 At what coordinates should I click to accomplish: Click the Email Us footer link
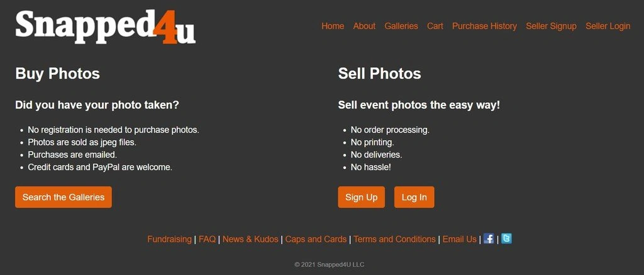point(459,239)
